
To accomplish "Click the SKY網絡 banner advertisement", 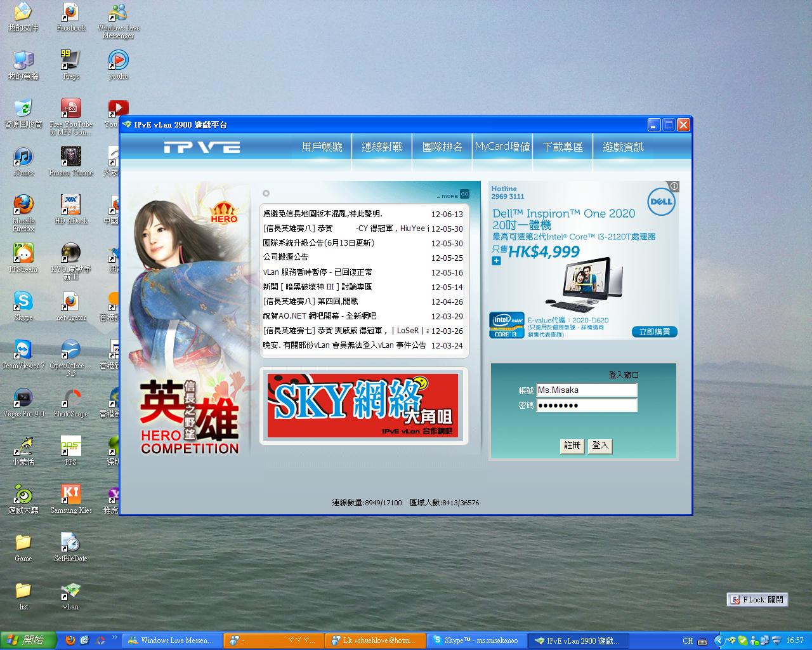I will (363, 406).
